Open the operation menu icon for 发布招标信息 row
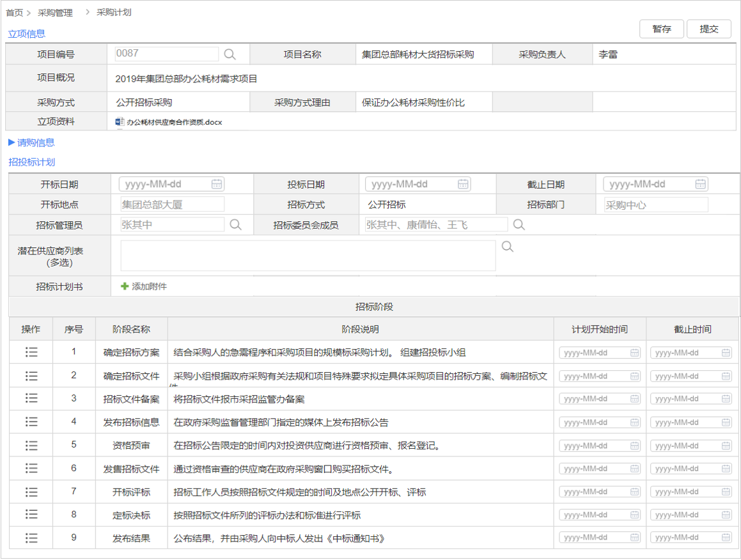The height and width of the screenshot is (560, 741). pos(31,421)
